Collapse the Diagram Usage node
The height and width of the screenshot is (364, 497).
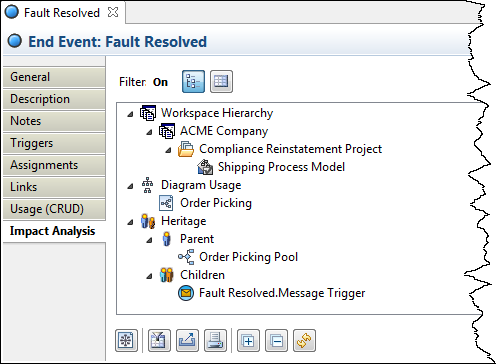(x=130, y=186)
